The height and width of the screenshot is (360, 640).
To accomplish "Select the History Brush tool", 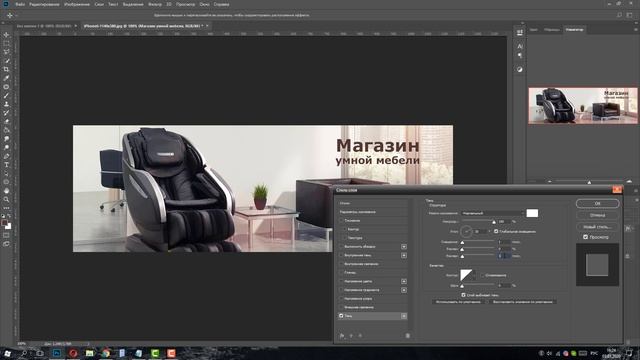I will coord(6,113).
